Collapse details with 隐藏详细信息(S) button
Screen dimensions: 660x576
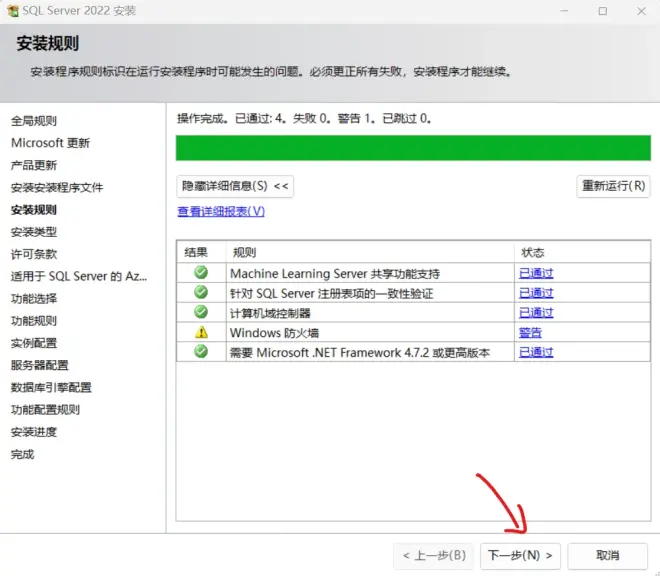235,186
